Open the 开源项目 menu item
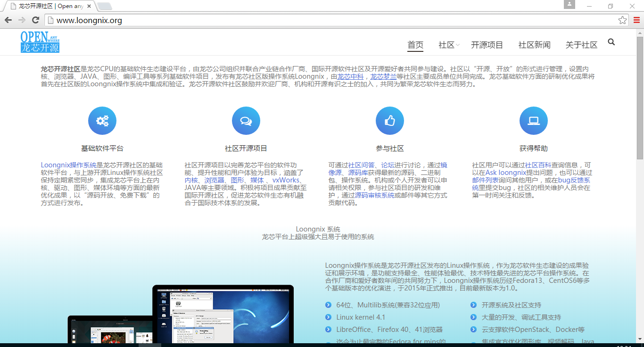 coord(487,45)
